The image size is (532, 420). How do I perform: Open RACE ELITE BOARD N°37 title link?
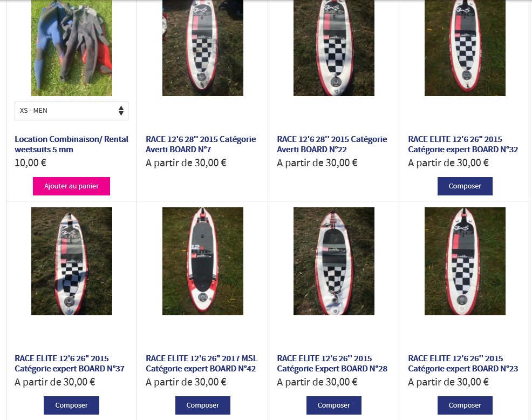[x=70, y=364]
